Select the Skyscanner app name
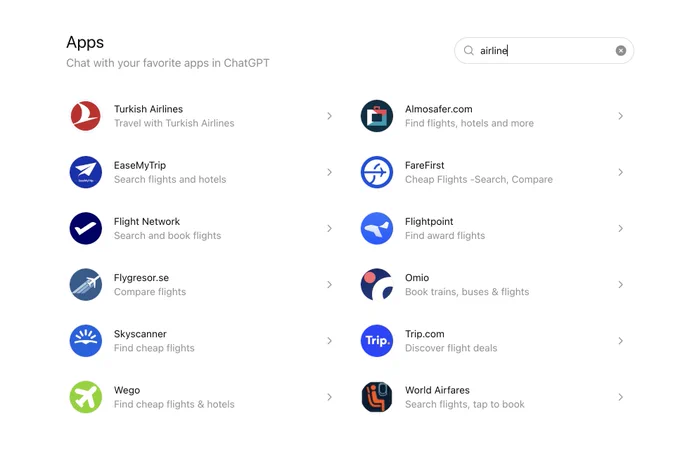The width and height of the screenshot is (680, 468). point(140,334)
